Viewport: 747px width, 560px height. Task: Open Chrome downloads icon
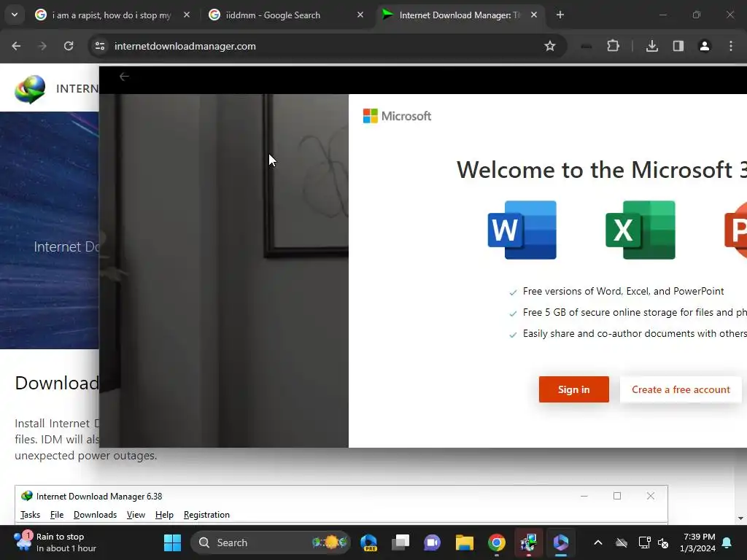tap(652, 46)
